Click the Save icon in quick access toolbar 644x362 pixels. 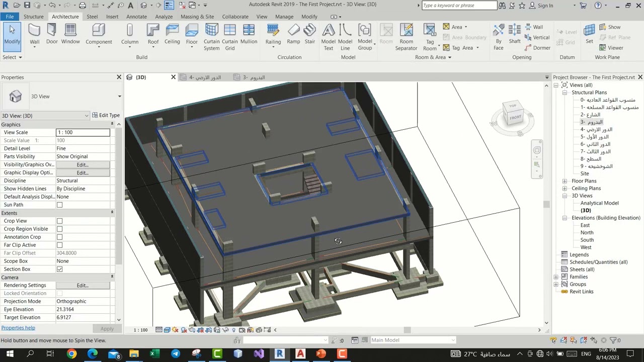(27, 6)
